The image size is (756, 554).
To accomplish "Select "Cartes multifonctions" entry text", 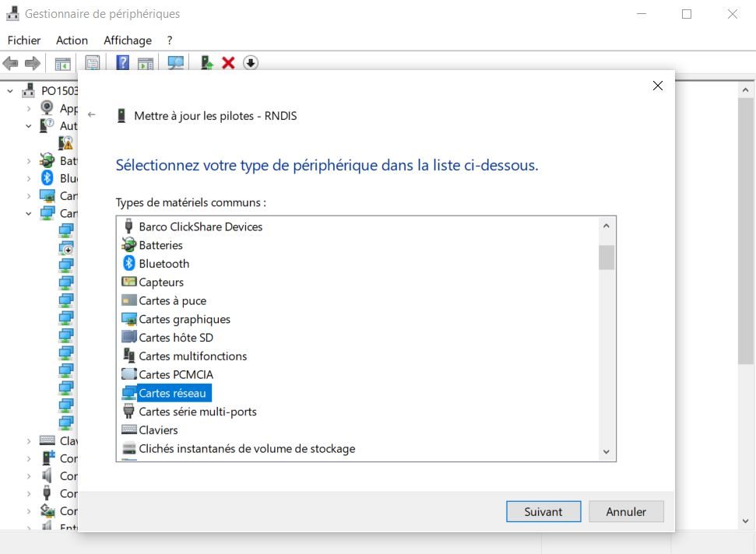I will [x=193, y=356].
